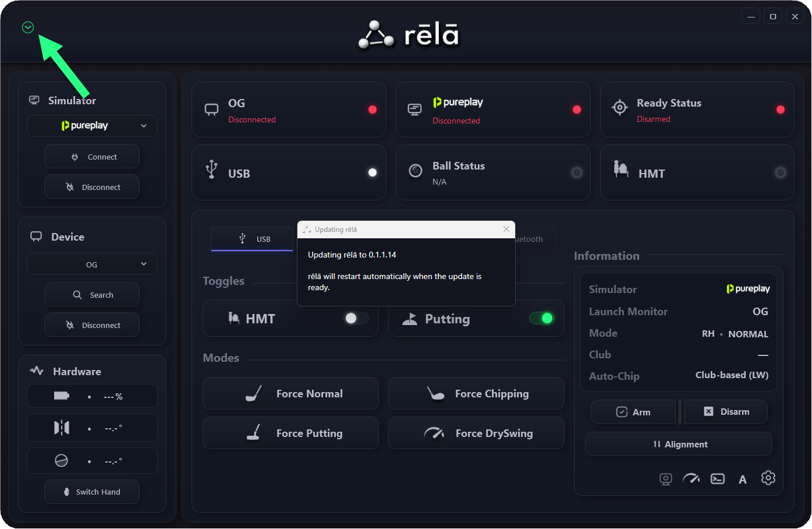
Task: Open the console terminal icon
Action: 718,479
